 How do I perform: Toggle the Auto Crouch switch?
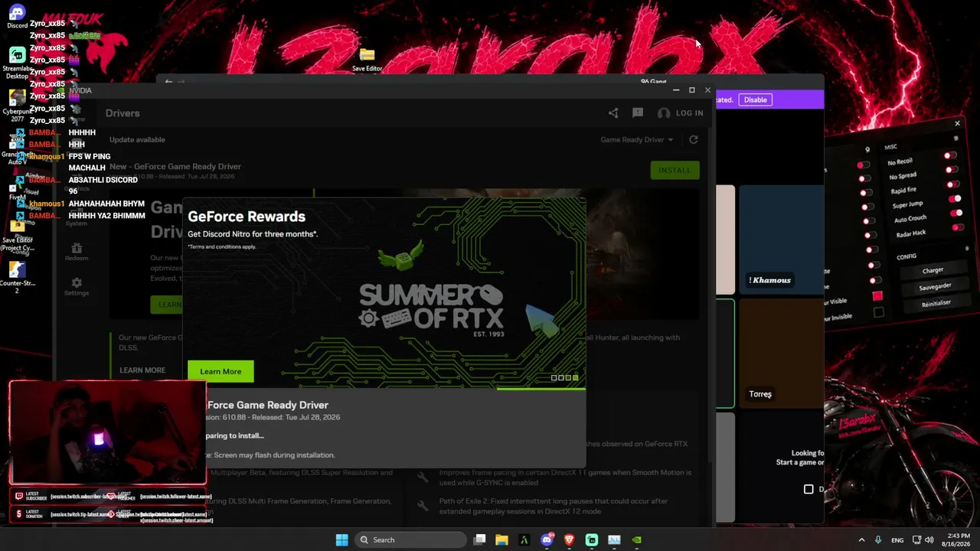coord(957,213)
